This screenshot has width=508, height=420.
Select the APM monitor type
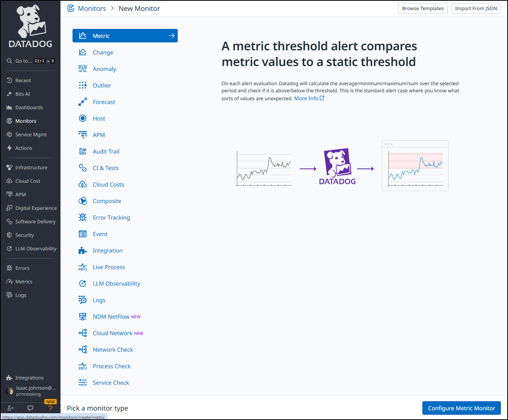tap(125, 135)
